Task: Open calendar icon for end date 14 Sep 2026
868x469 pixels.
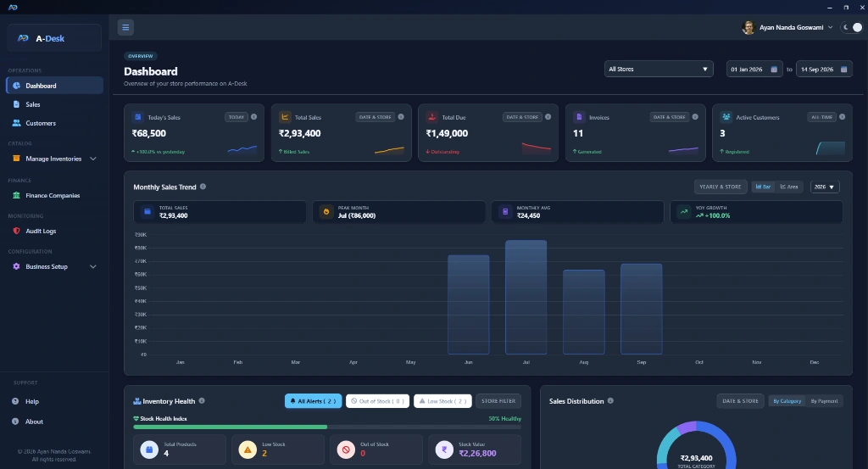Action: tap(843, 70)
